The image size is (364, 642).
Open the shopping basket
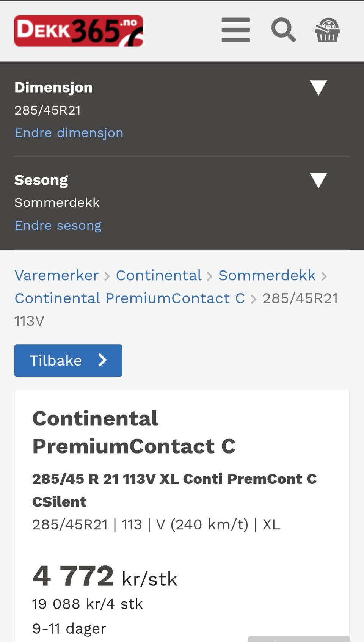327,30
